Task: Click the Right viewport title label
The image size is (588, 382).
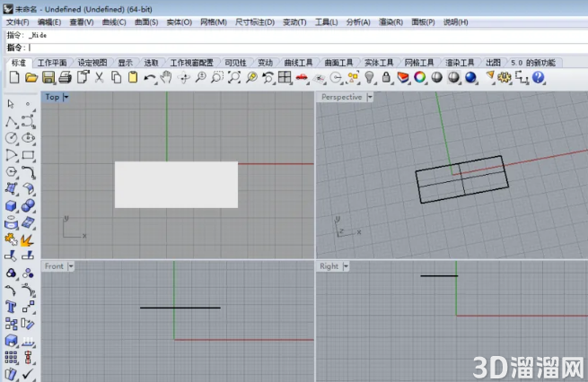Action: point(329,266)
